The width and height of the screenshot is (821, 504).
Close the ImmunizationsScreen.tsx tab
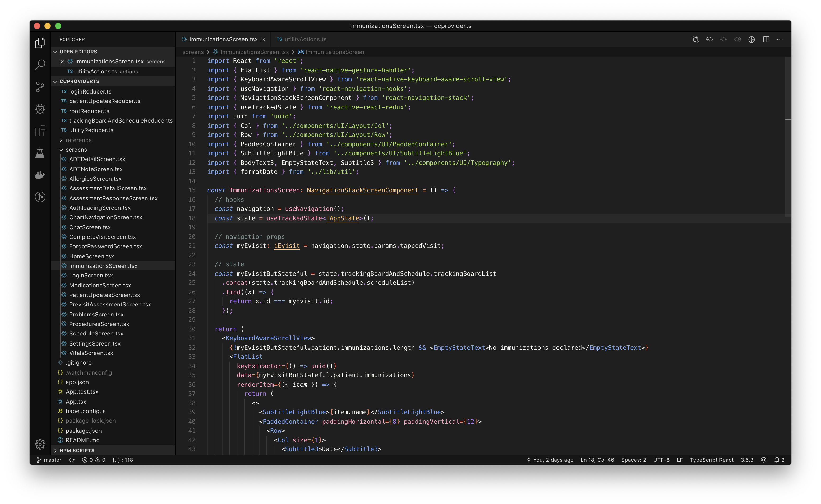pos(263,39)
